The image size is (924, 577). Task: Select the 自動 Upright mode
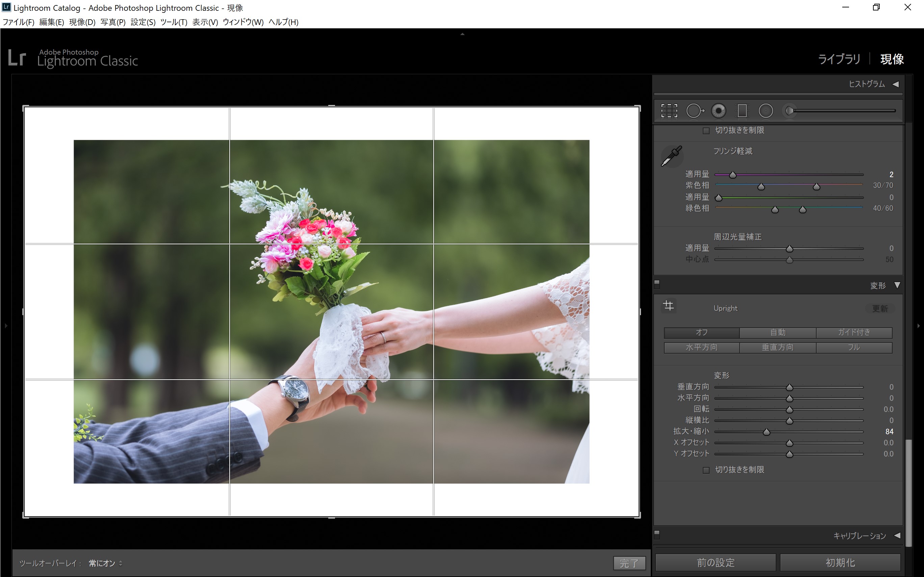(777, 332)
